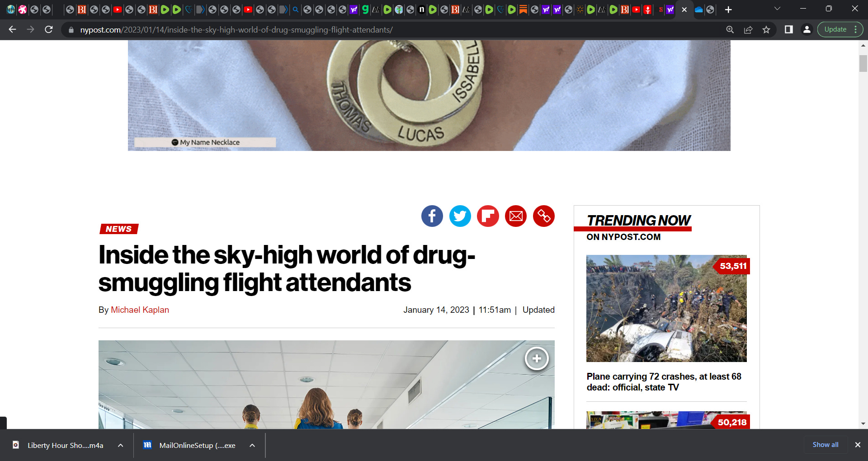Switch to the blue magnifier search tab
The height and width of the screenshot is (461, 868).
[296, 9]
